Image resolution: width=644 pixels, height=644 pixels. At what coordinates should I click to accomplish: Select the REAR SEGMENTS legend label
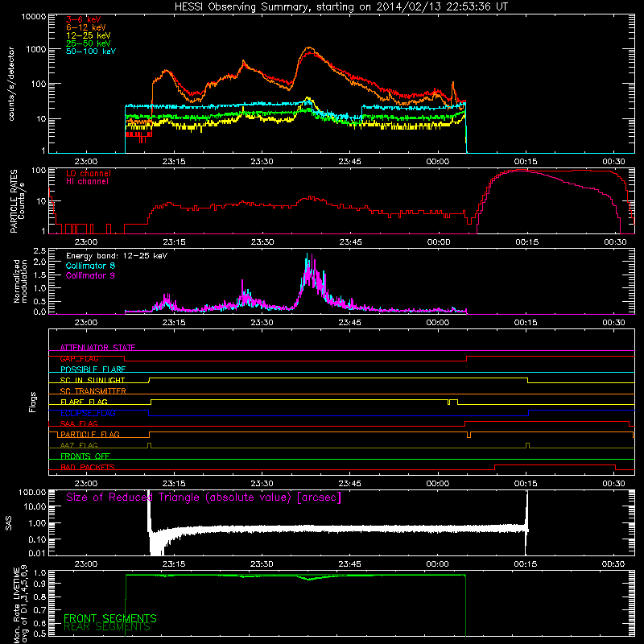click(107, 627)
